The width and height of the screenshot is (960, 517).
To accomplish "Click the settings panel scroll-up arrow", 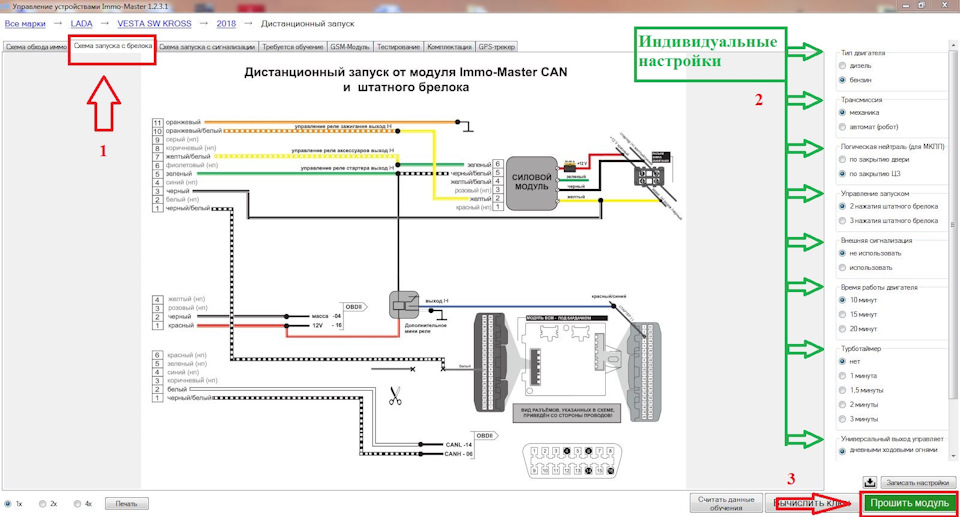I will pos(953,45).
